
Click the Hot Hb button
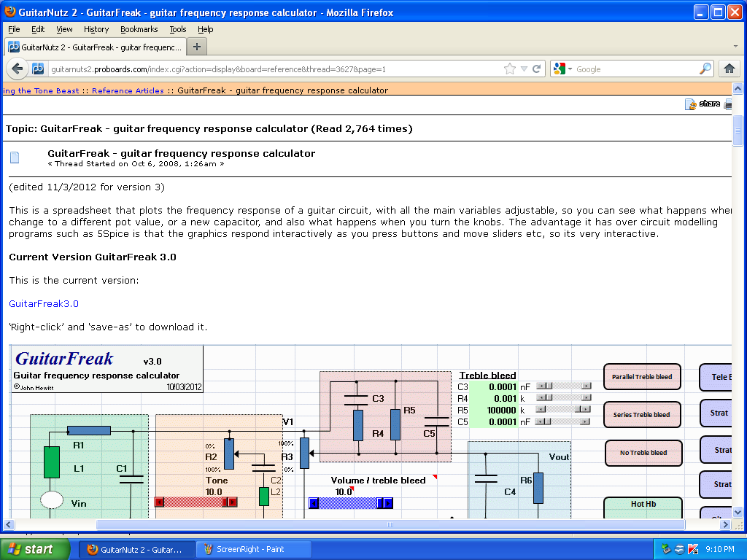point(643,507)
